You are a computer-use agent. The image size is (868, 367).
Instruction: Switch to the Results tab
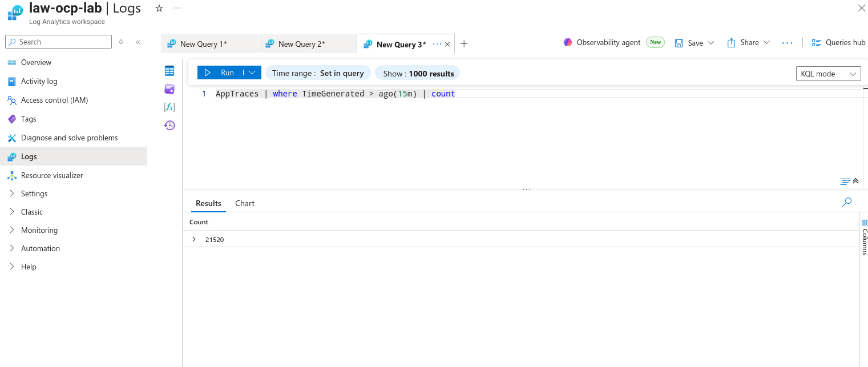coord(208,203)
